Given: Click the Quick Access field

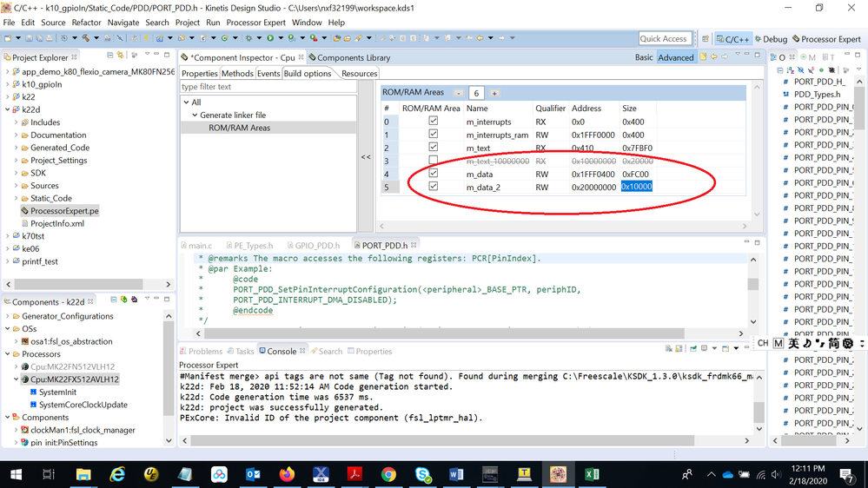Looking at the screenshot, I should click(665, 39).
